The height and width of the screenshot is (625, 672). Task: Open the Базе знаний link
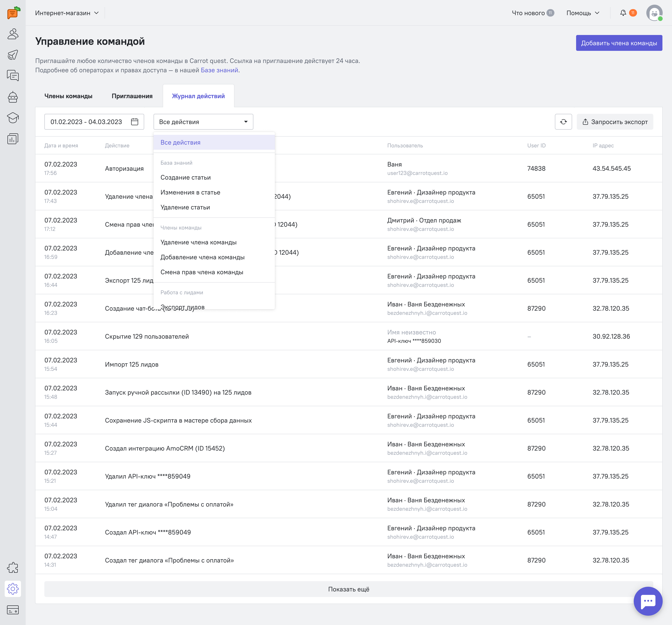[x=219, y=70]
